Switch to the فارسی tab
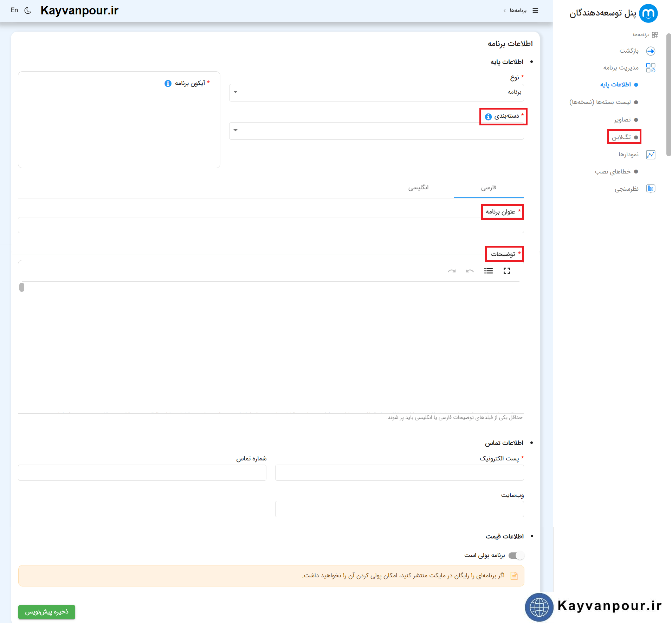 (x=489, y=188)
